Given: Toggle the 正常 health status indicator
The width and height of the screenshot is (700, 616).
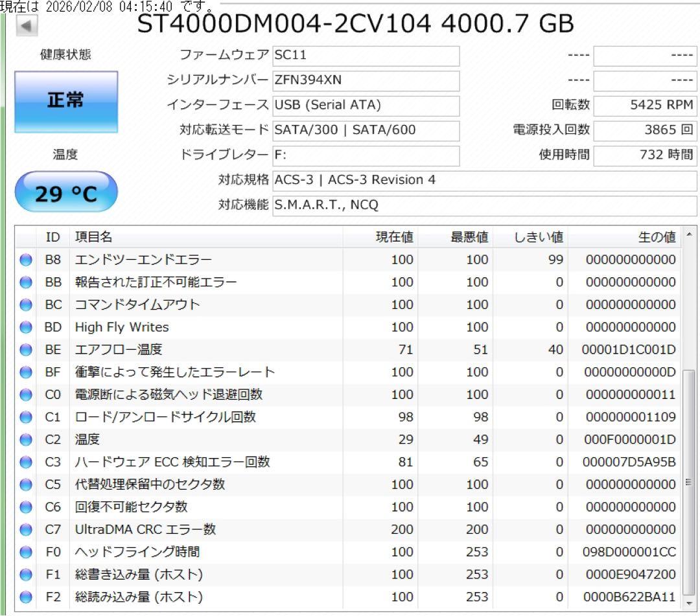Looking at the screenshot, I should (65, 102).
